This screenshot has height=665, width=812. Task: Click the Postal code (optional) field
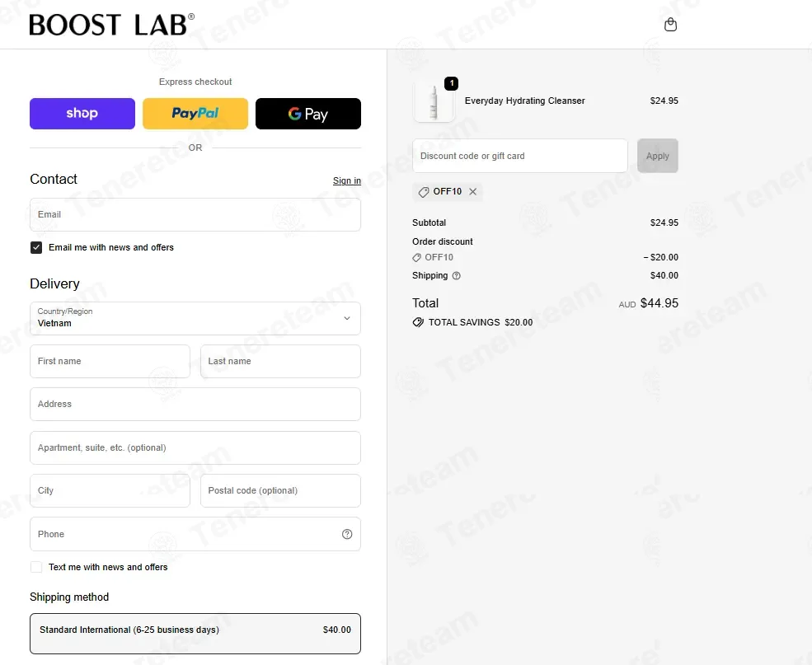pos(280,490)
